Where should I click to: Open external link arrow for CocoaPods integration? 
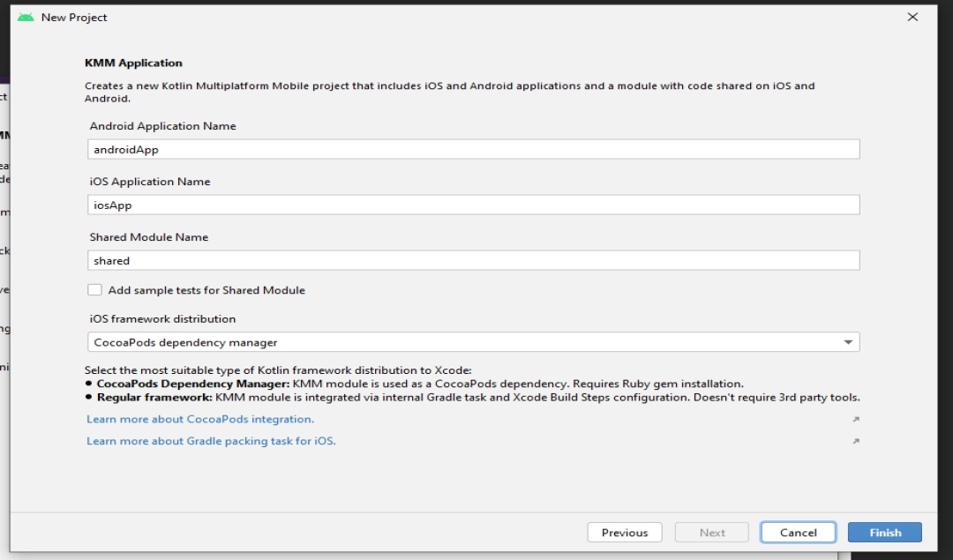coord(856,419)
